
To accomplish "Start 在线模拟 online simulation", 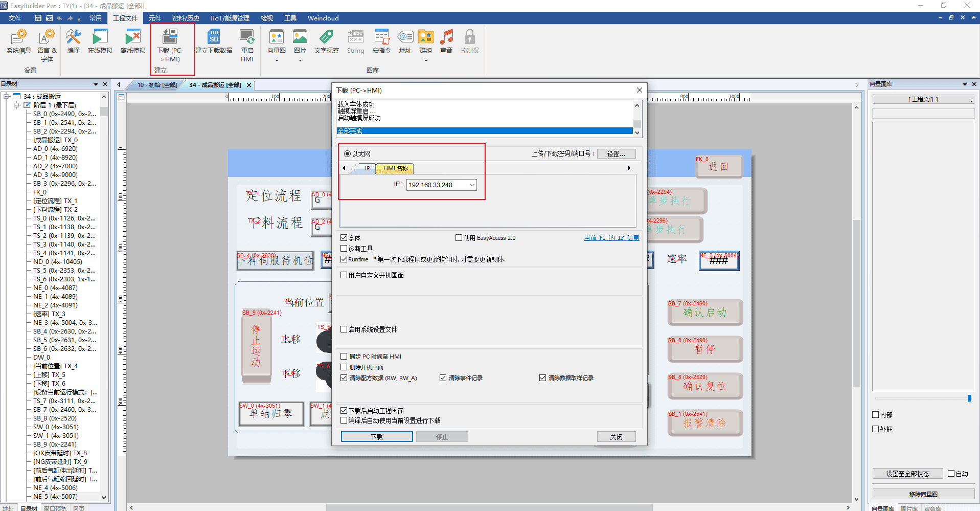I will coord(100,41).
